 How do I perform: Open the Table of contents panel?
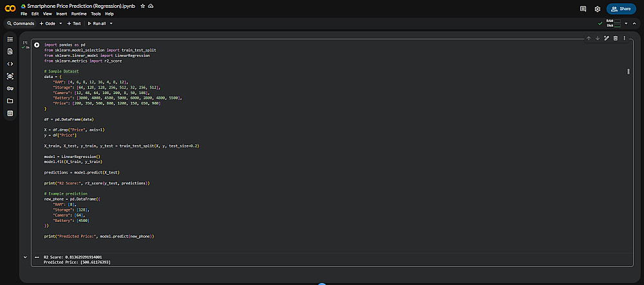(x=10, y=39)
